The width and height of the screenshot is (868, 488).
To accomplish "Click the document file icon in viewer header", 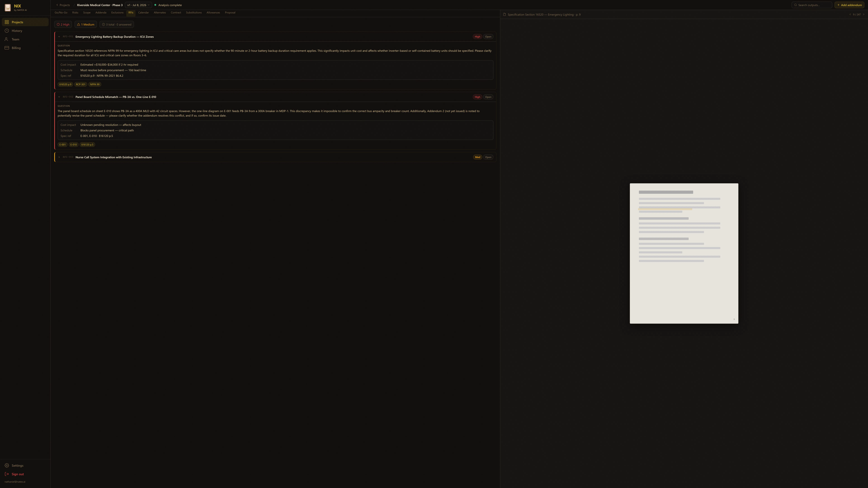I will coord(504,14).
